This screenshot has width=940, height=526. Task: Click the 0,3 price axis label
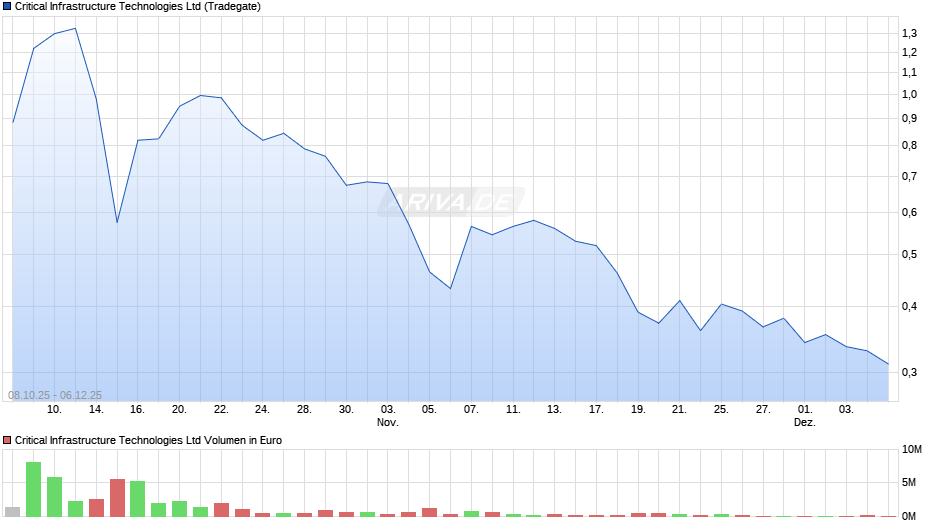pos(909,372)
